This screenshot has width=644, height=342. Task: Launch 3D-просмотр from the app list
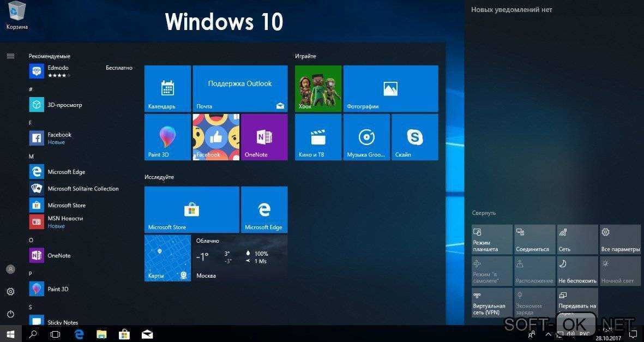tap(81, 104)
